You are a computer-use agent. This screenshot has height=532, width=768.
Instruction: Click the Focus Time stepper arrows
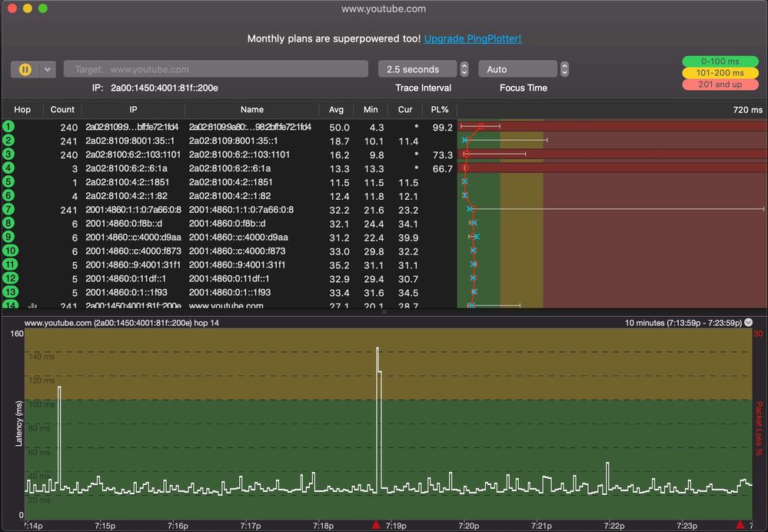click(564, 69)
